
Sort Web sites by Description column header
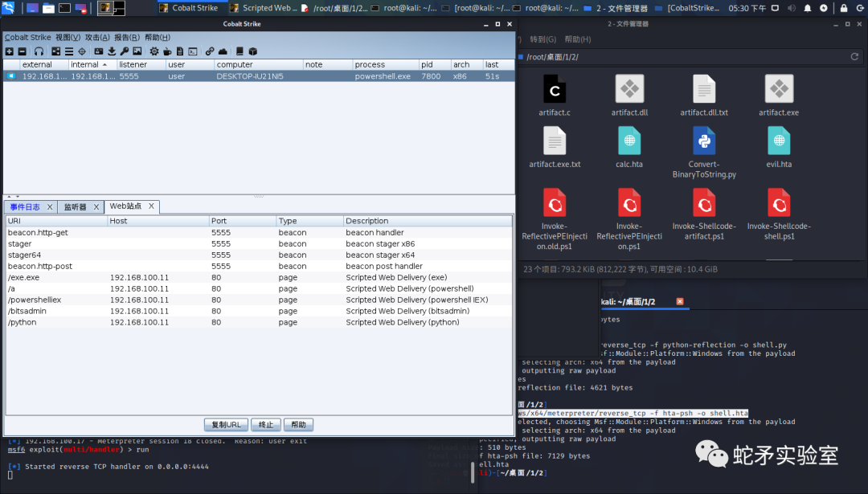(x=428, y=221)
